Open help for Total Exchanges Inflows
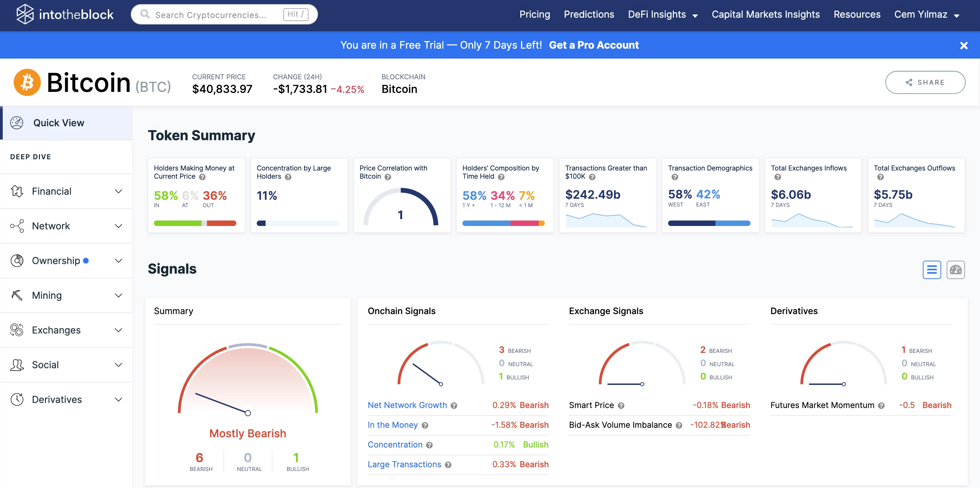The height and width of the screenshot is (488, 980). pos(777,177)
